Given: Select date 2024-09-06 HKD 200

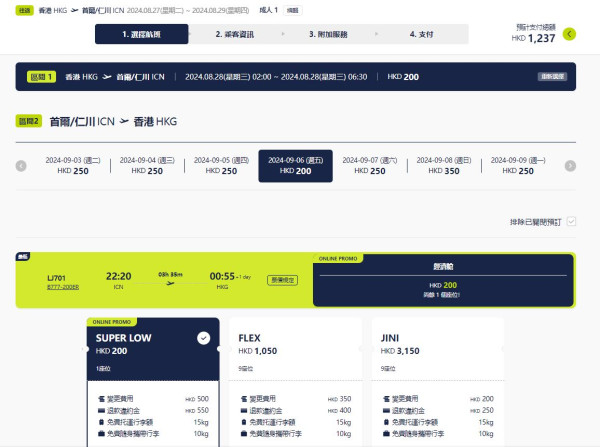Looking at the screenshot, I should (295, 166).
